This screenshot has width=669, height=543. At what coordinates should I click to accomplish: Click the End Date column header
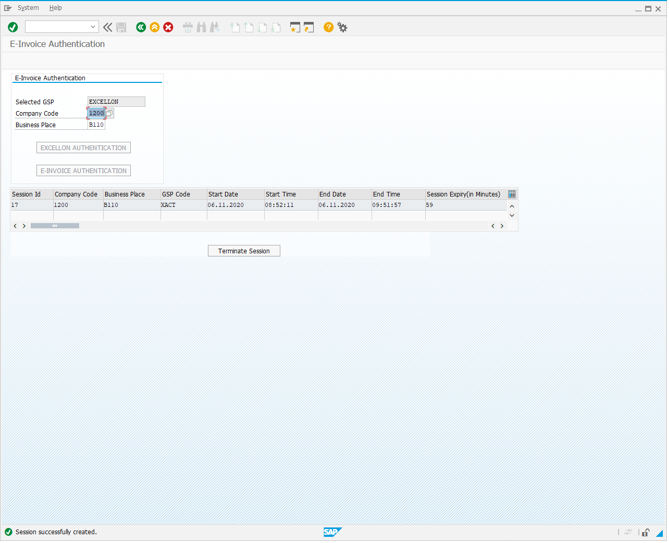pos(345,194)
